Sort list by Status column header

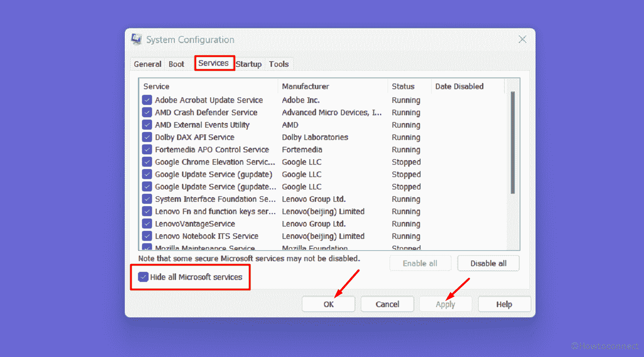point(409,86)
